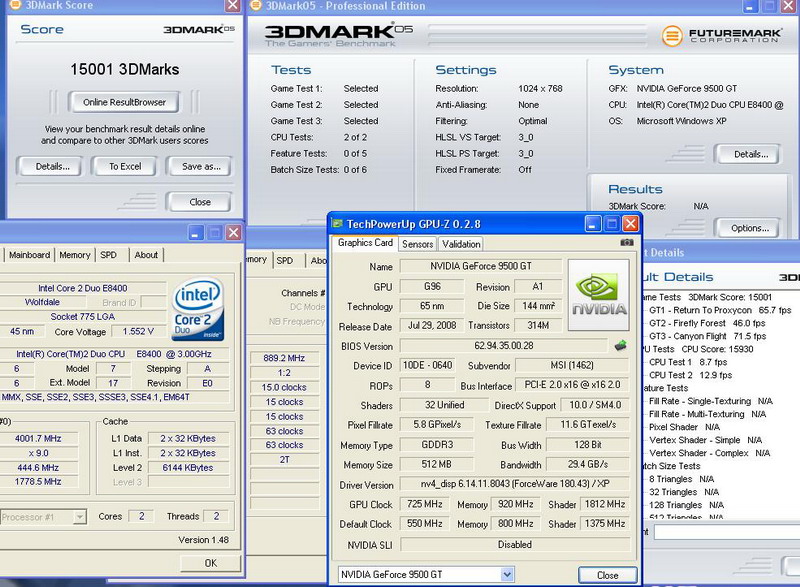This screenshot has height=587, width=800.
Task: Open the SPD tab in the background CPU-Z memory window
Action: 285,261
